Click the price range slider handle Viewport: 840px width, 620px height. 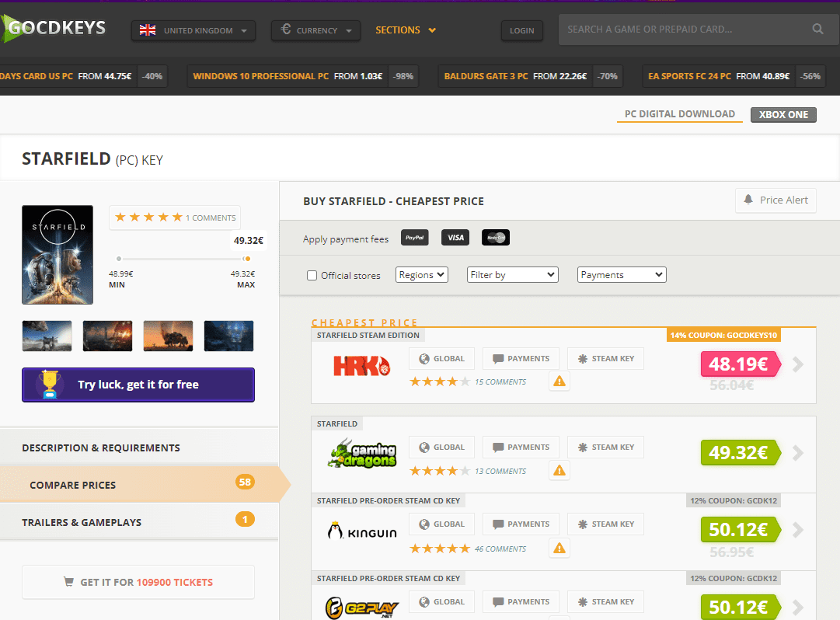point(247,259)
